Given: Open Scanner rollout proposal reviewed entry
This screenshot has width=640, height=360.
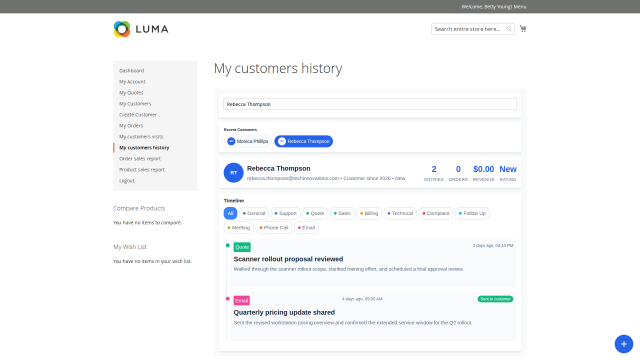Looking at the screenshot, I should (x=288, y=259).
